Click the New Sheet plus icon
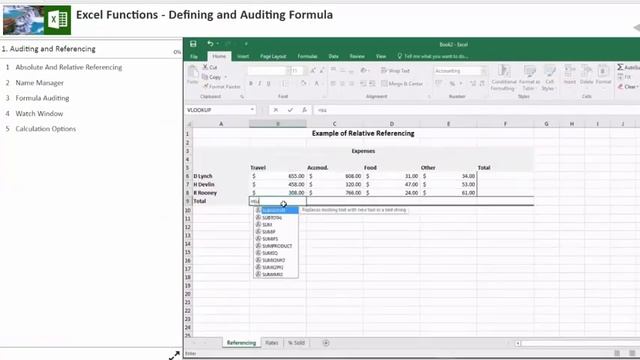The height and width of the screenshot is (360, 640). 326,343
